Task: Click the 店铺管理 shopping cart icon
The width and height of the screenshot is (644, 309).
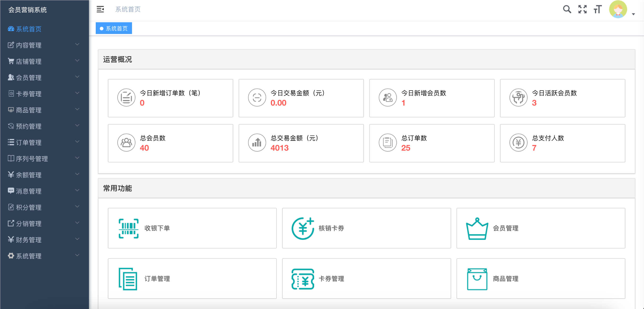Action: click(x=11, y=61)
